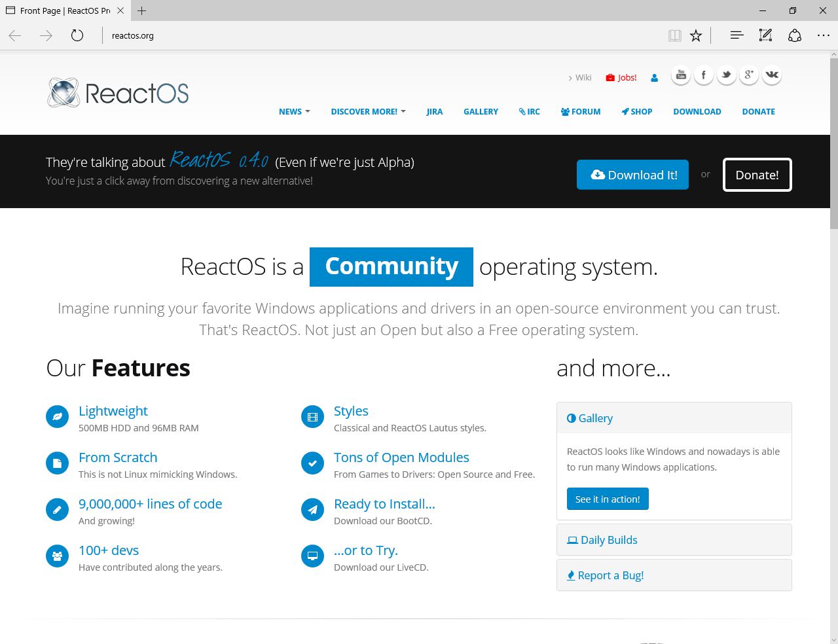Open the More actions ellipsis menu
This screenshot has width=838, height=644.
824,36
